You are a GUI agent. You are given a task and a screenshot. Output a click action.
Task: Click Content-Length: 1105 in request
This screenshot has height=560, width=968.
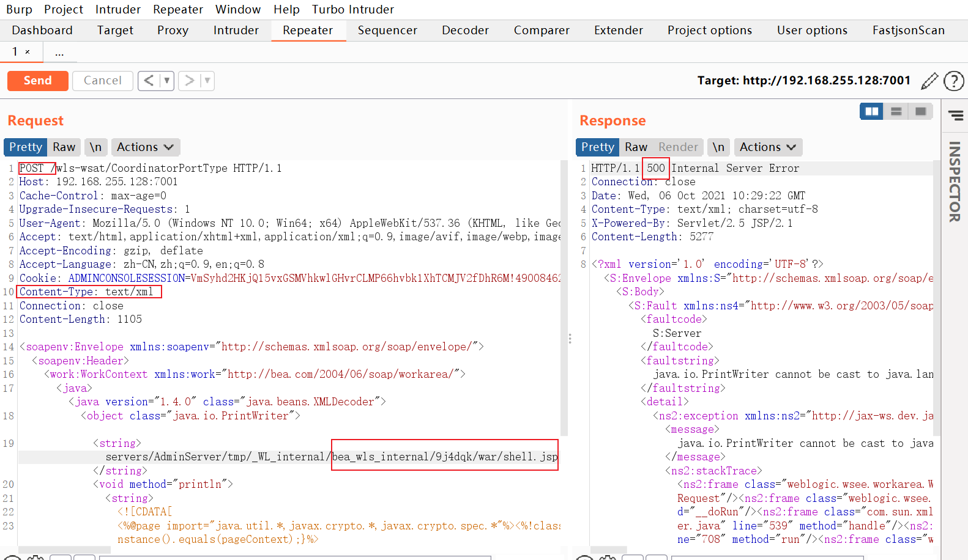pos(81,319)
